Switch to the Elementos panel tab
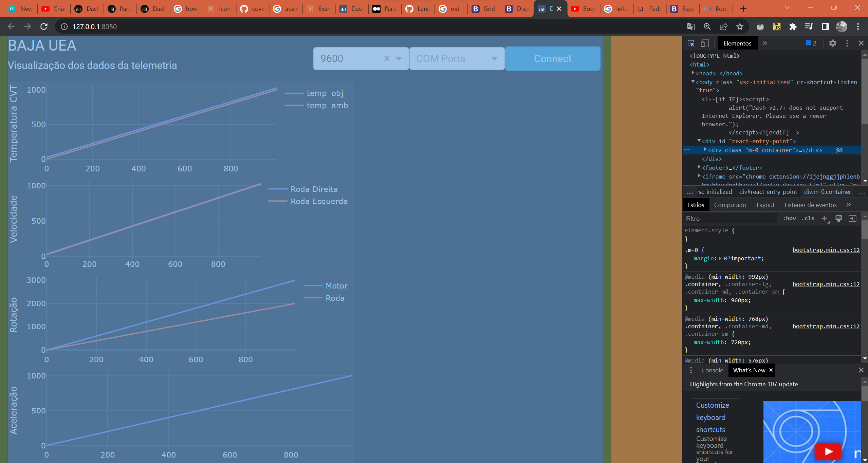Viewport: 868px width, 463px height. point(737,43)
